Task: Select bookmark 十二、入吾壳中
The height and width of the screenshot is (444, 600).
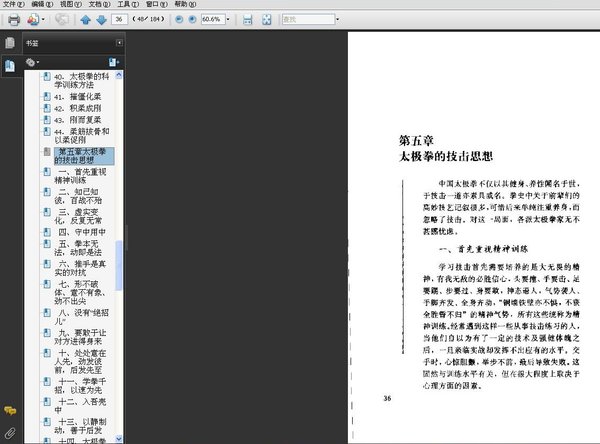Action: pos(80,406)
